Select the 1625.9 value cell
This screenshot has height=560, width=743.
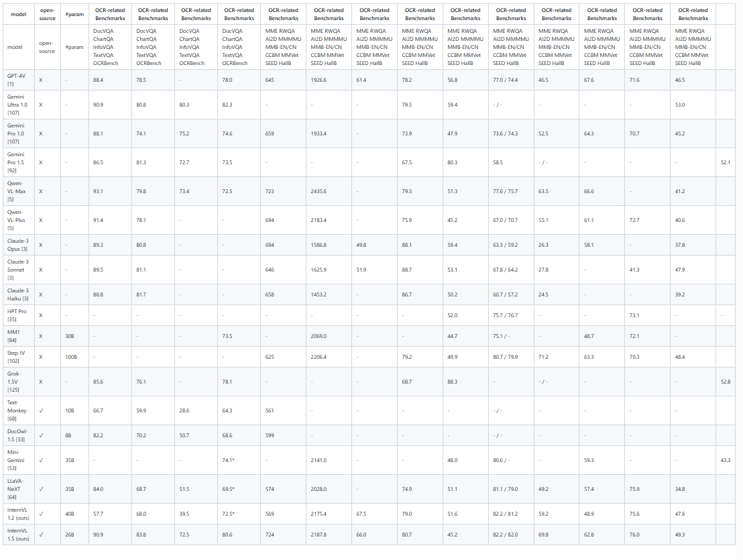click(329, 270)
